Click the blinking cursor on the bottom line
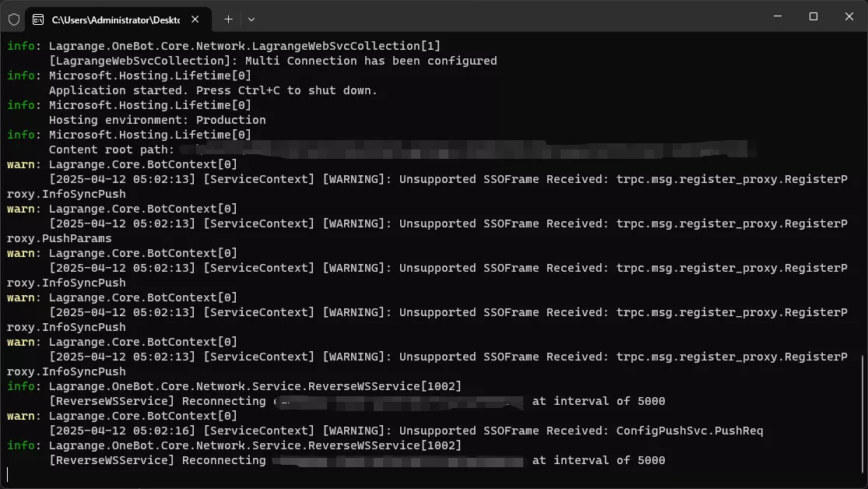Image resolution: width=868 pixels, height=489 pixels. click(x=7, y=475)
